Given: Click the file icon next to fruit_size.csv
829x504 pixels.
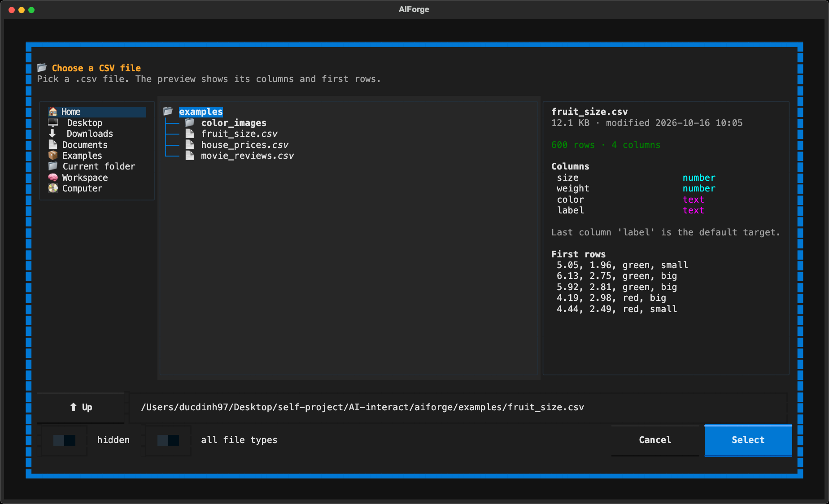Looking at the screenshot, I should point(190,134).
